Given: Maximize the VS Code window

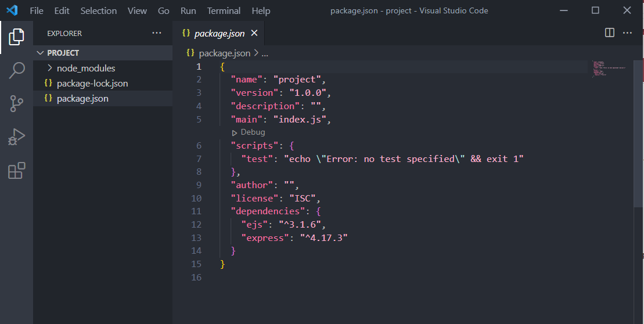Looking at the screenshot, I should pos(596,10).
